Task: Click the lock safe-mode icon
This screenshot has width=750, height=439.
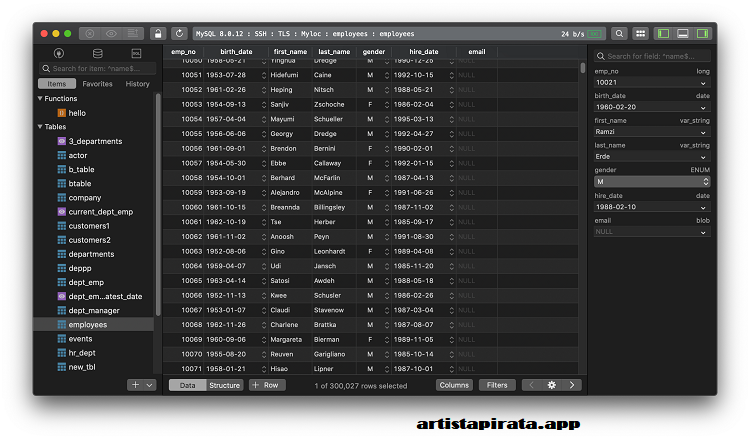Action: [158, 33]
